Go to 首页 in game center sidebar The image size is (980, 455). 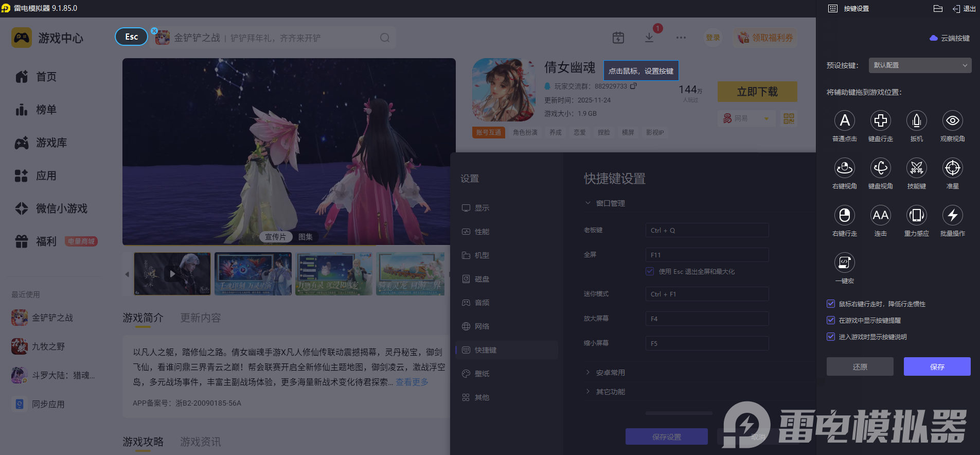click(x=36, y=77)
